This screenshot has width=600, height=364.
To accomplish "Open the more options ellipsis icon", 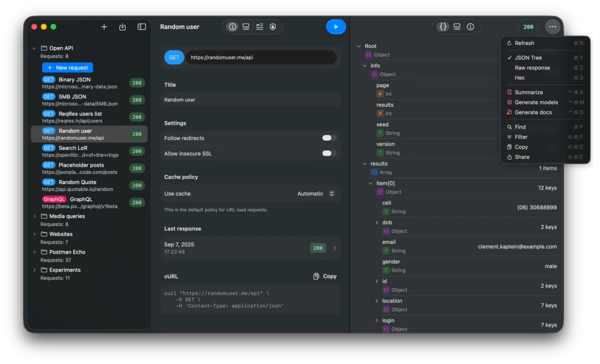I will pyautogui.click(x=552, y=26).
